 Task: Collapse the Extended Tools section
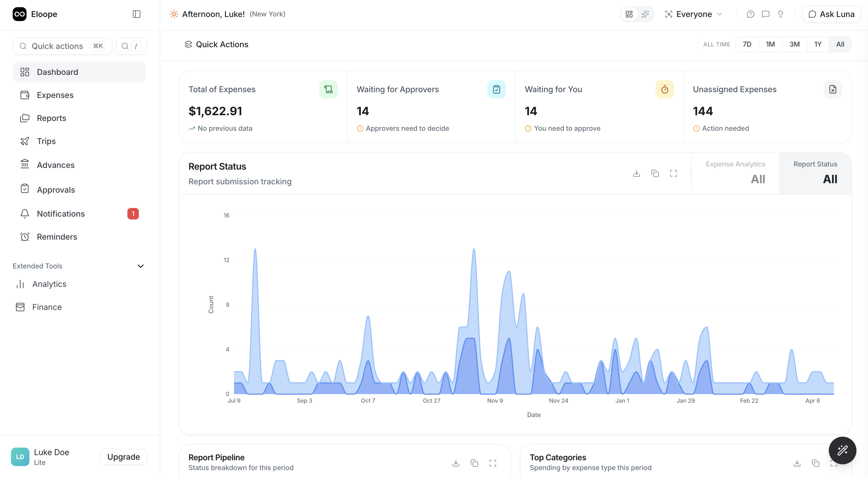[141, 266]
